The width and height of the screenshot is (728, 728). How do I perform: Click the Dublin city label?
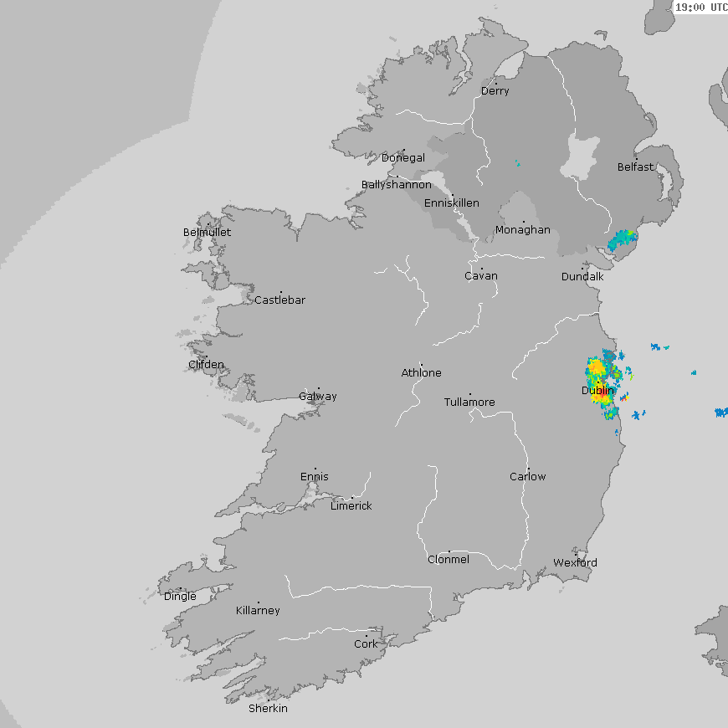(x=597, y=391)
